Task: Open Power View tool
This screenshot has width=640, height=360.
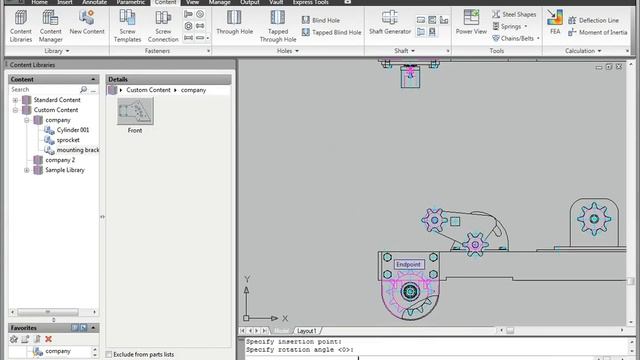Action: point(471,23)
